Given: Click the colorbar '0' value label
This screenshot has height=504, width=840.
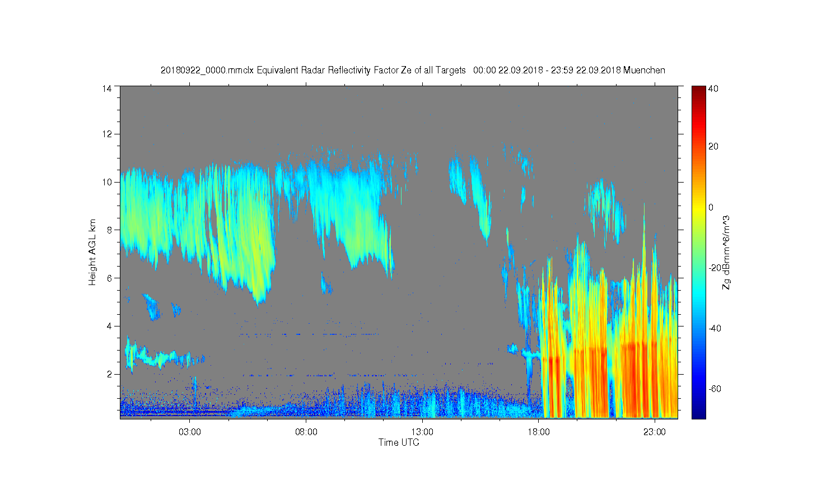Looking at the screenshot, I should click(711, 207).
